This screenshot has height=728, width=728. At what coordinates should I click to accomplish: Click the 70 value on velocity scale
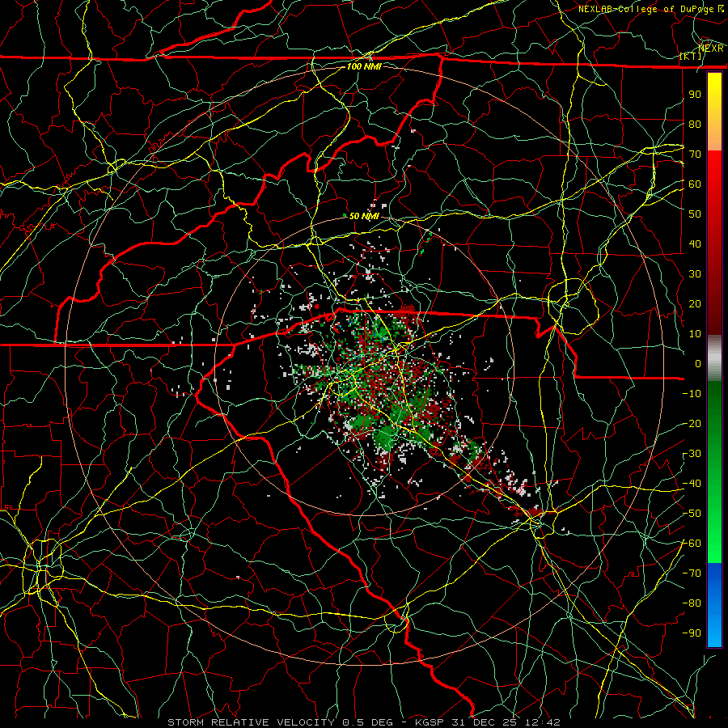click(695, 154)
